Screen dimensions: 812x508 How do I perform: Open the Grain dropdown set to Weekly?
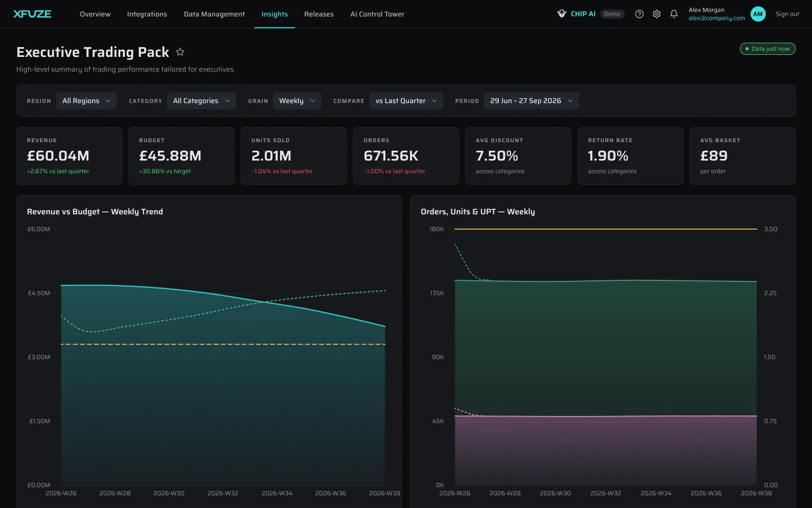[x=297, y=101]
